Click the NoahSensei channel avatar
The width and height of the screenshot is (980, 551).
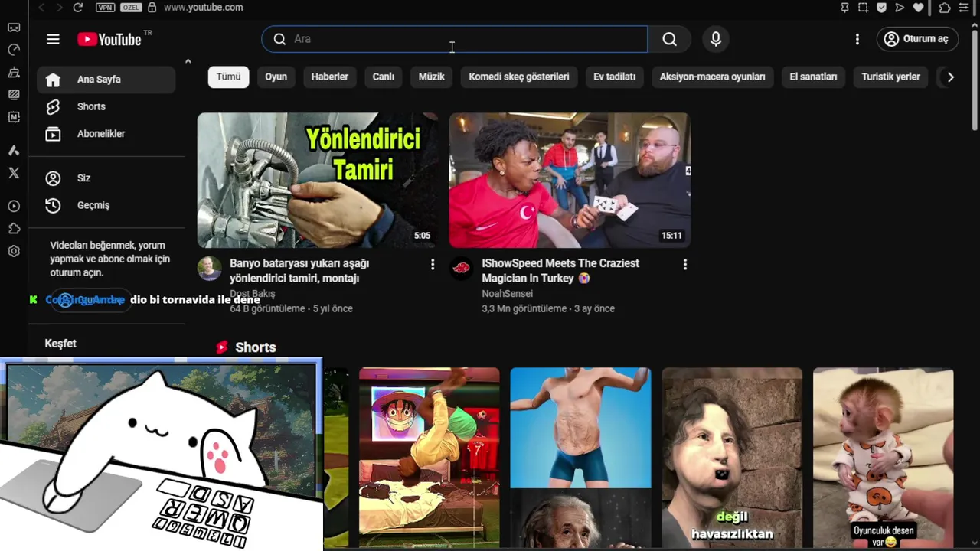click(x=461, y=269)
